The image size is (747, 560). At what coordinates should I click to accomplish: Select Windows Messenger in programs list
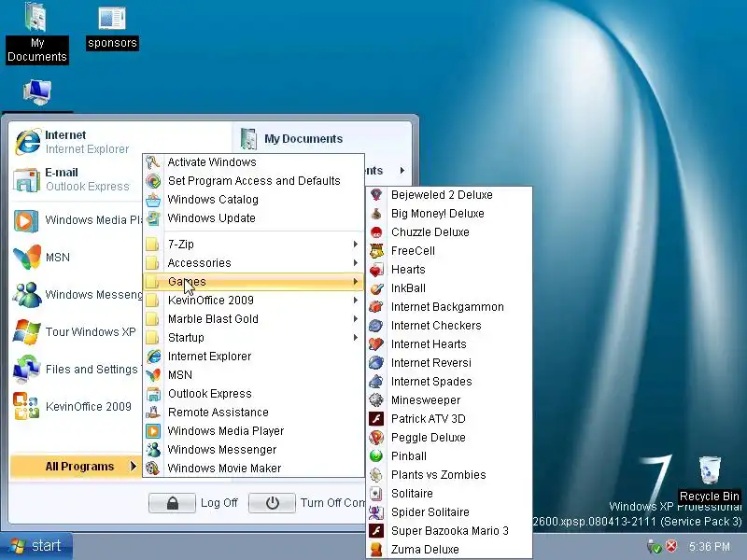(x=253, y=450)
